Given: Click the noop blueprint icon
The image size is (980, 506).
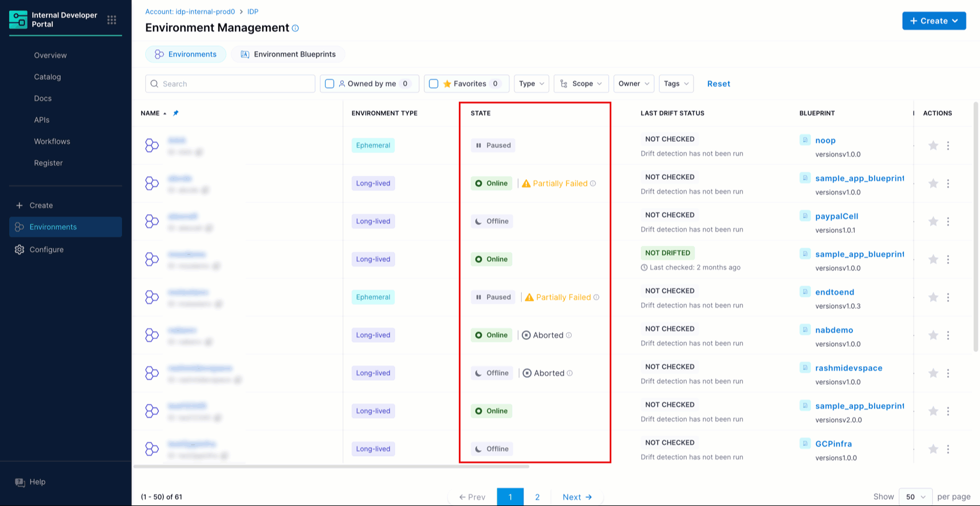Looking at the screenshot, I should [805, 140].
